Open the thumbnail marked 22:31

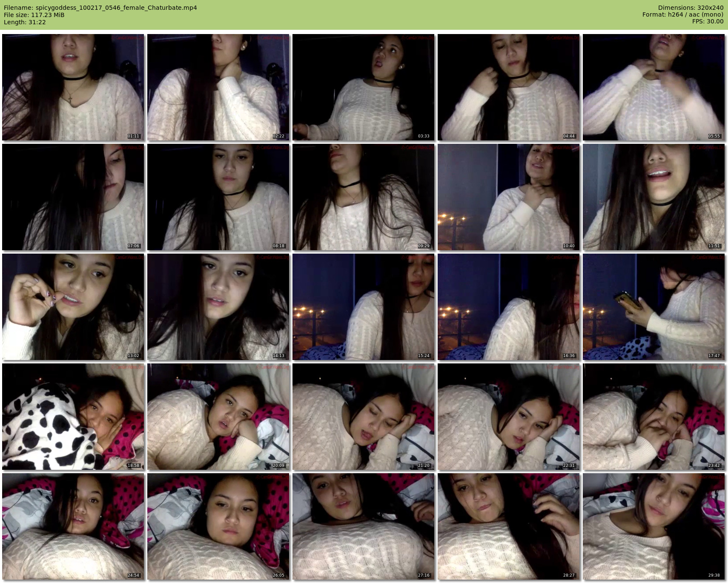(x=508, y=417)
